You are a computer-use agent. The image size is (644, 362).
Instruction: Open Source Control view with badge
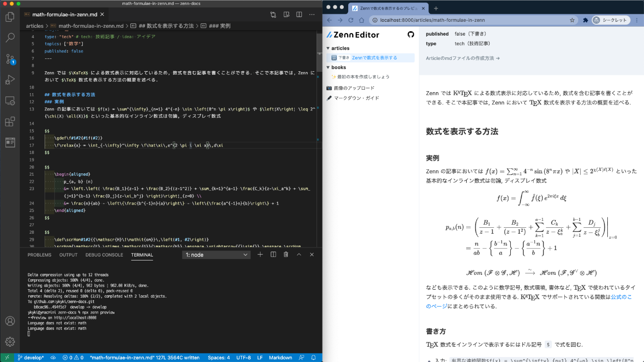point(10,59)
